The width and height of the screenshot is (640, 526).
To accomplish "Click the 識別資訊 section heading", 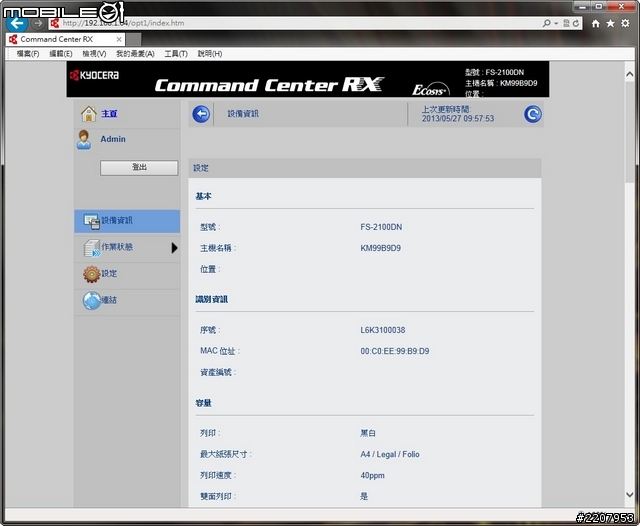I will (211, 299).
